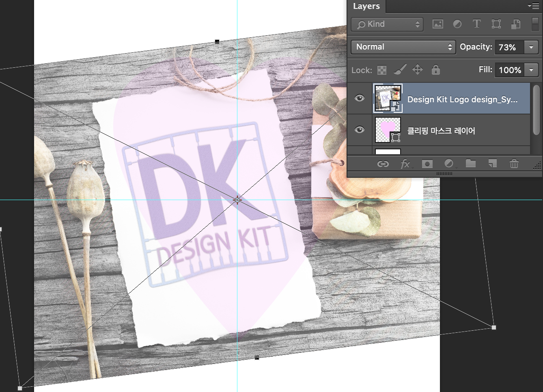Open the fx layer style menu
543x392 pixels.
point(405,164)
